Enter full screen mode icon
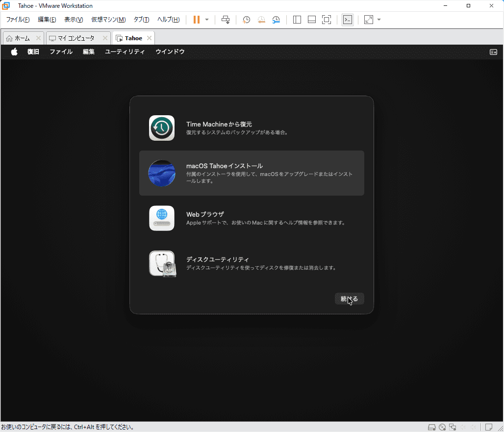Screen dimensions: 504x432 [x=327, y=20]
